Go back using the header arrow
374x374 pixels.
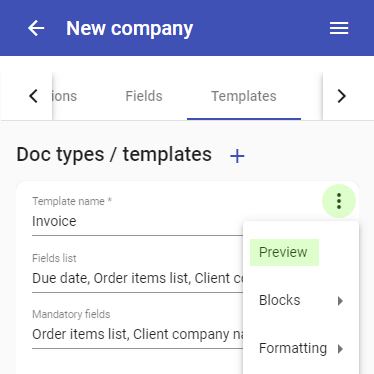click(x=36, y=28)
